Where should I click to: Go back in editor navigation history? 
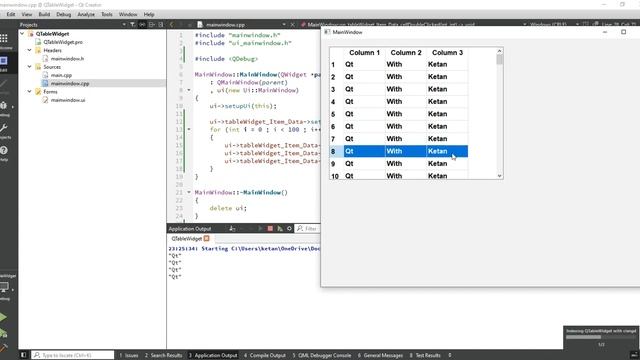171,25
